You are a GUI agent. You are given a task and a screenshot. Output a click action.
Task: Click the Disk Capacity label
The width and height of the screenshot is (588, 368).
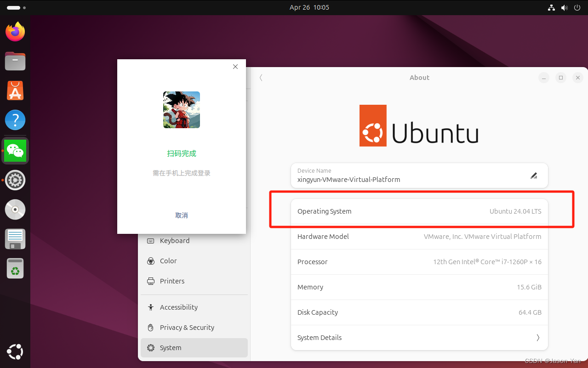tap(318, 312)
